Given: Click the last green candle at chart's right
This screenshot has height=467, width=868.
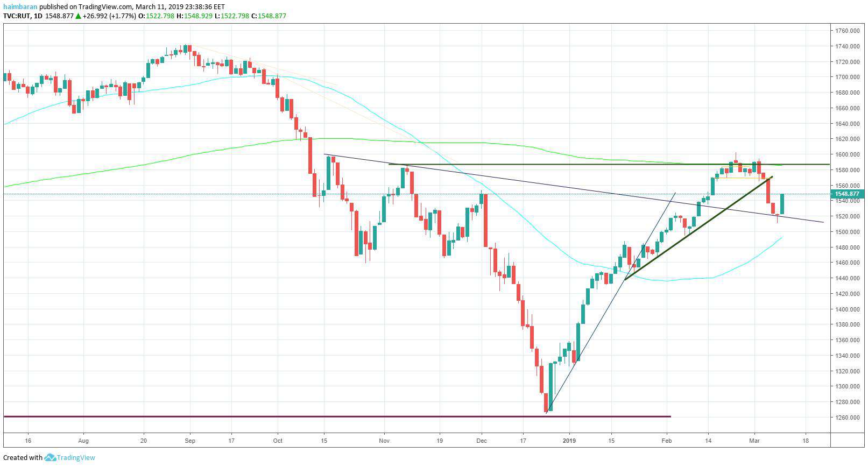Looking at the screenshot, I should click(x=782, y=204).
